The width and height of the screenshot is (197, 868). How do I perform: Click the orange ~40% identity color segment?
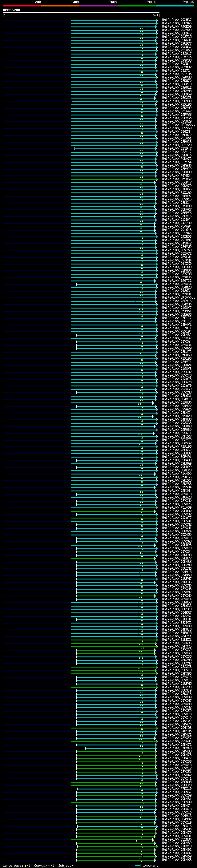click(x=60, y=6)
